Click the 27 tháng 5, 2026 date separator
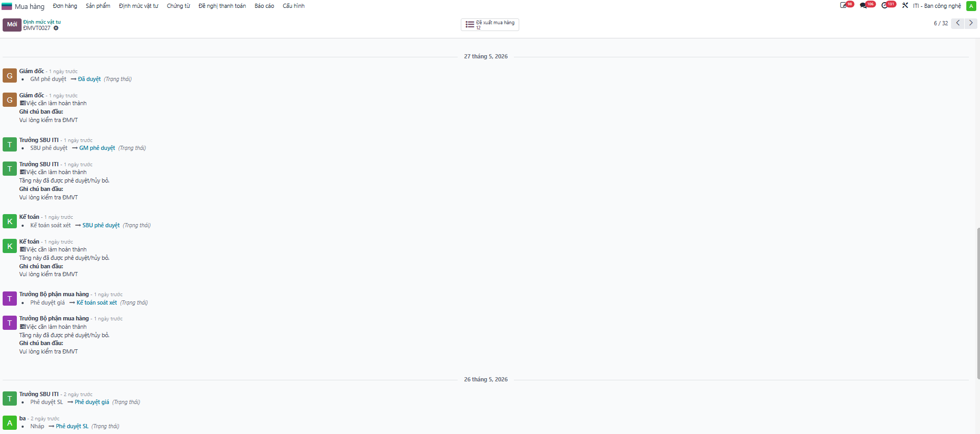Viewport: 980px width, 434px height. (x=486, y=56)
